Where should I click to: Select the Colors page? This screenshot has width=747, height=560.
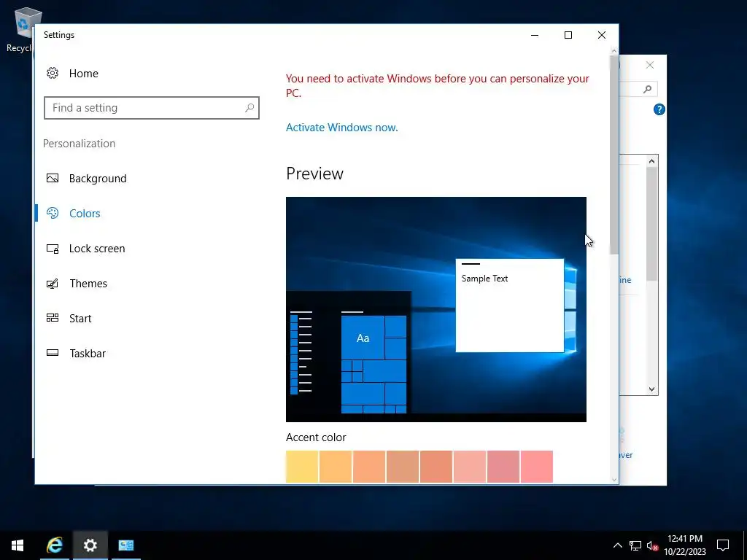(85, 214)
